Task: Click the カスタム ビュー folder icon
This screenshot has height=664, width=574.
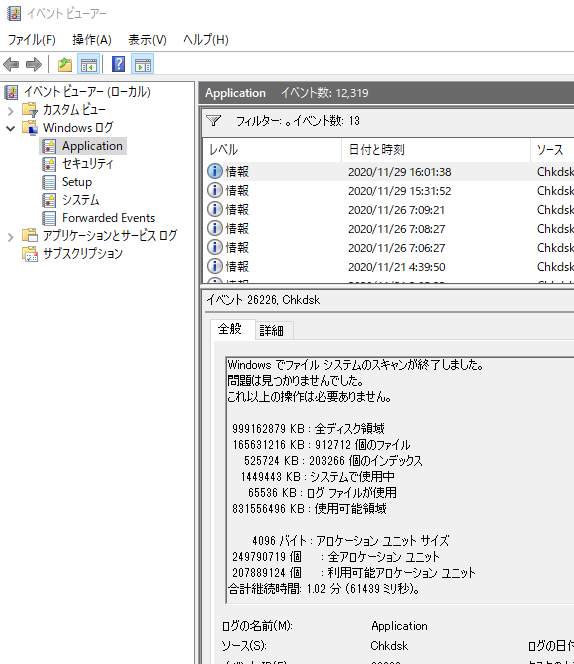Action: [30, 110]
